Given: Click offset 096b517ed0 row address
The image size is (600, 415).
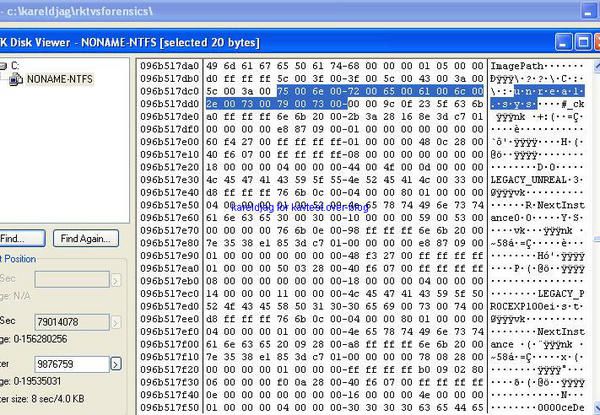Looking at the screenshot, I should [x=170, y=306].
